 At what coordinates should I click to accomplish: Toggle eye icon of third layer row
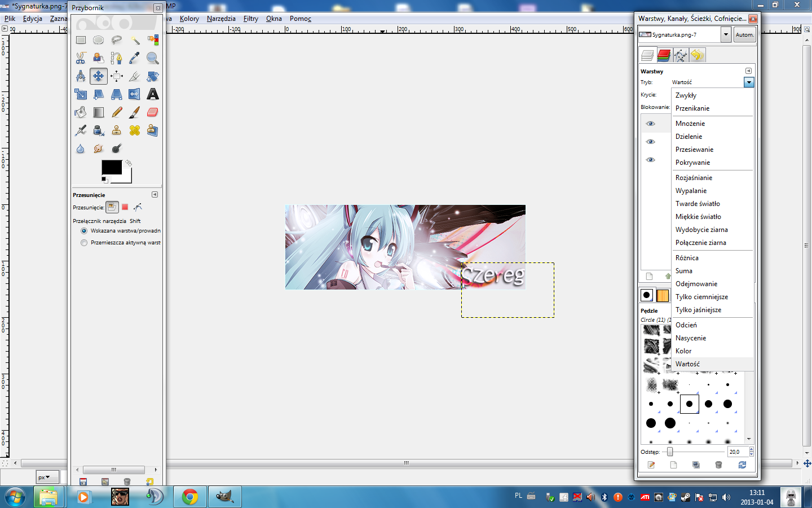point(651,160)
